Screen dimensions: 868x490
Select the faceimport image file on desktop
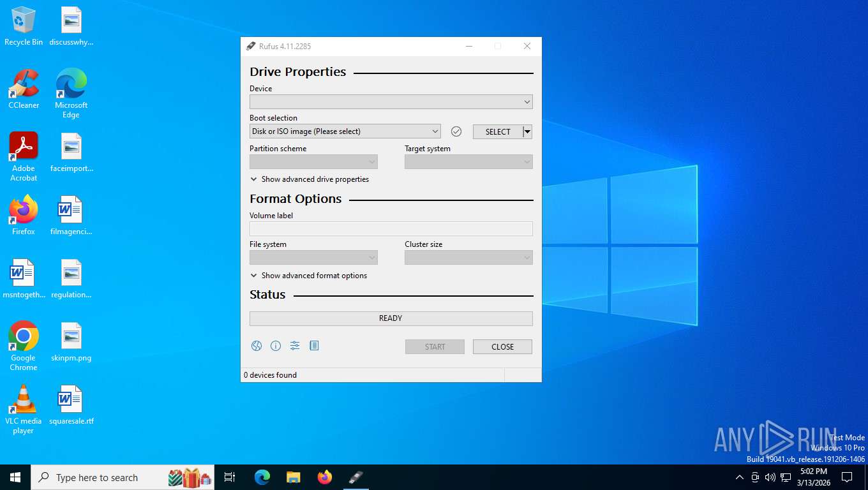pos(71,153)
